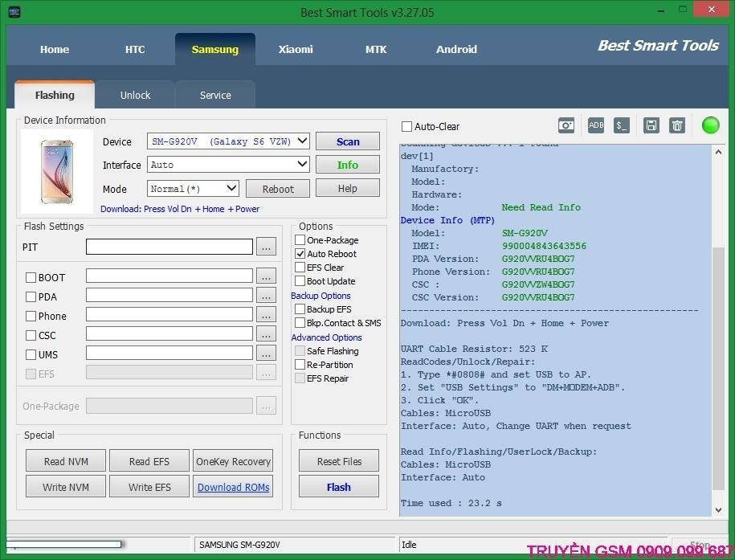Click the Reset Files button

point(339,461)
